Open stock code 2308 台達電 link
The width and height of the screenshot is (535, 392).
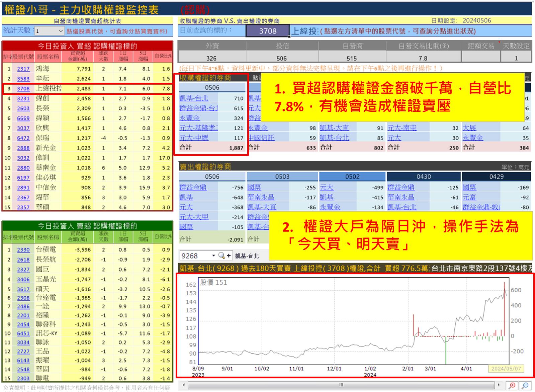(23, 298)
